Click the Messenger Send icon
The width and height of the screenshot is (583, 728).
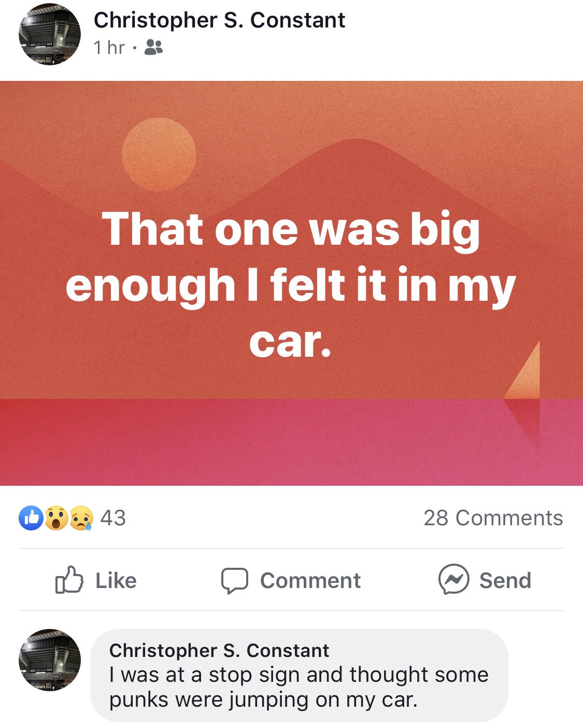point(453,579)
